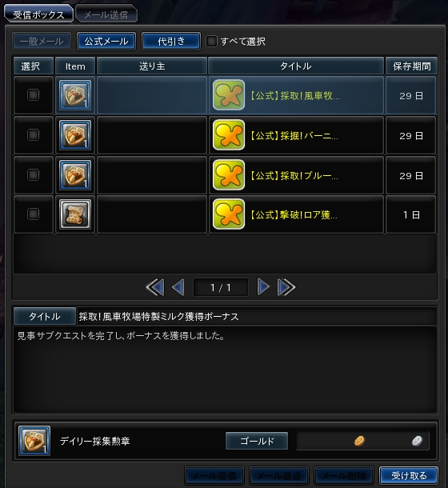The width and height of the screenshot is (448, 488).
Task: Select the 公式メール filter button
Action: click(106, 41)
